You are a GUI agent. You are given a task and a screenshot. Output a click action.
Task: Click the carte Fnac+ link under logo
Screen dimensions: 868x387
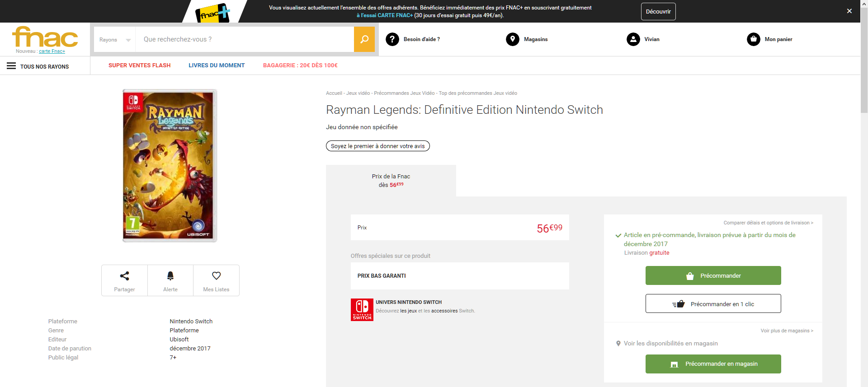pos(52,51)
